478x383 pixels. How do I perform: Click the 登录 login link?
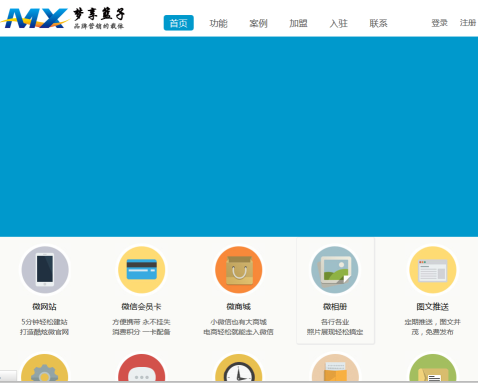pos(440,23)
